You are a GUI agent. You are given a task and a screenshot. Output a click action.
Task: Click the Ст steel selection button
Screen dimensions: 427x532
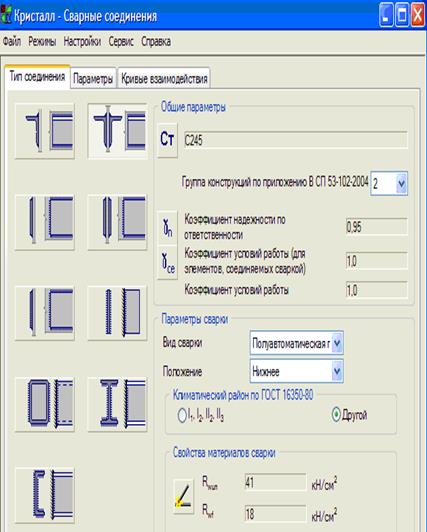tap(167, 140)
